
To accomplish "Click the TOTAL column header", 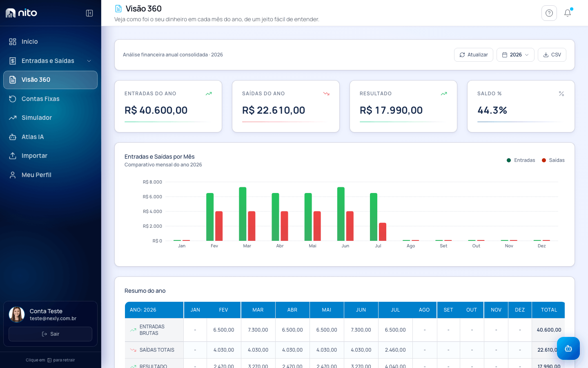I will (549, 310).
